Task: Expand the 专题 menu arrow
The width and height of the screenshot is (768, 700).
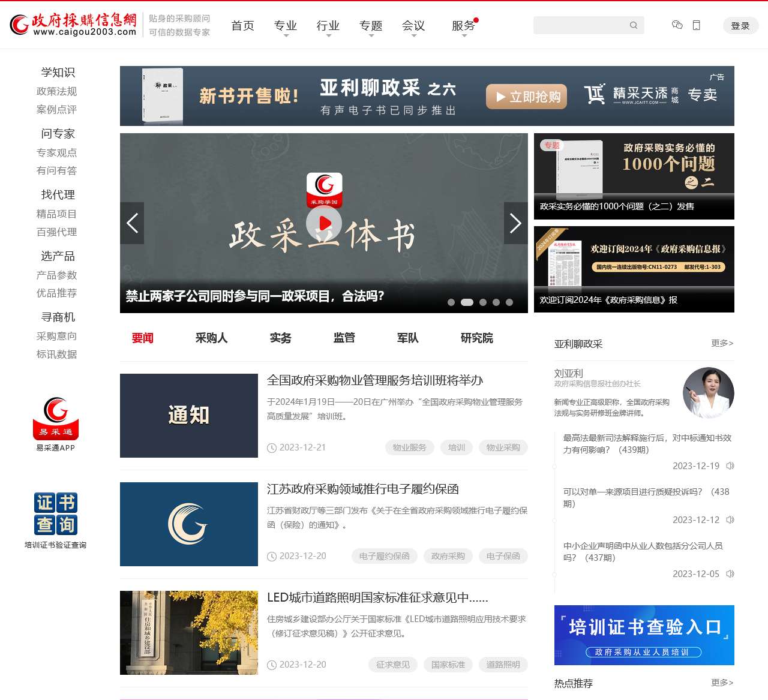Action: point(371,36)
